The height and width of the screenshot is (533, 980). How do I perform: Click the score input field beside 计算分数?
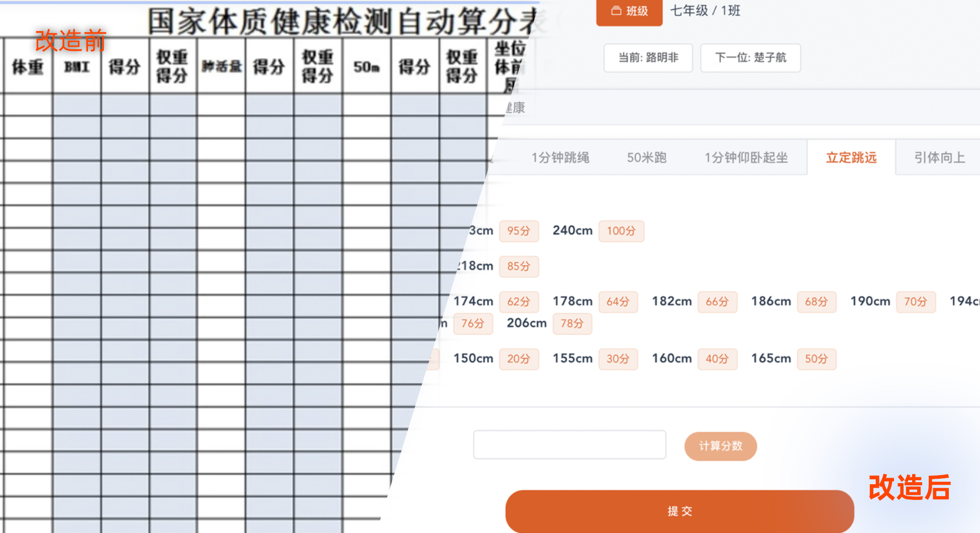click(569, 445)
